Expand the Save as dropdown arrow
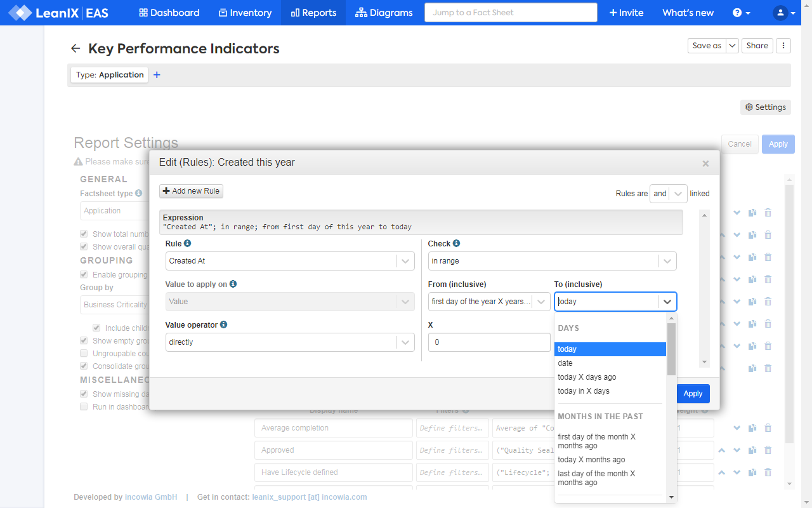Image resolution: width=812 pixels, height=508 pixels. 732,46
